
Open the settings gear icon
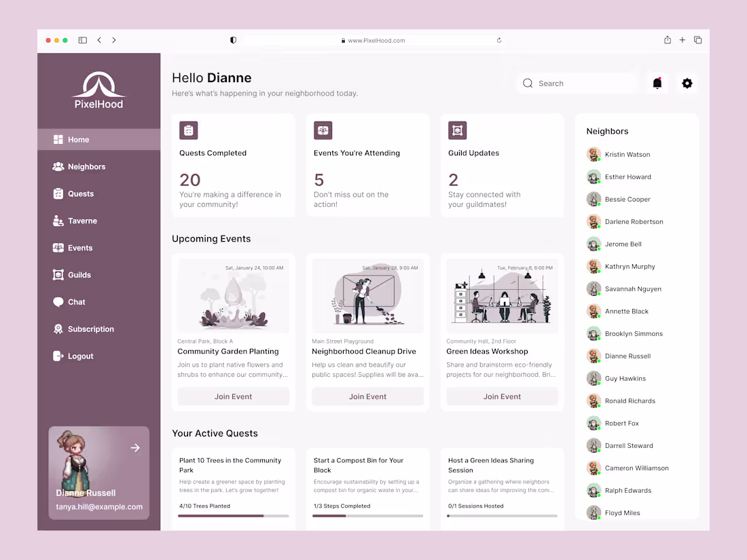pos(687,83)
